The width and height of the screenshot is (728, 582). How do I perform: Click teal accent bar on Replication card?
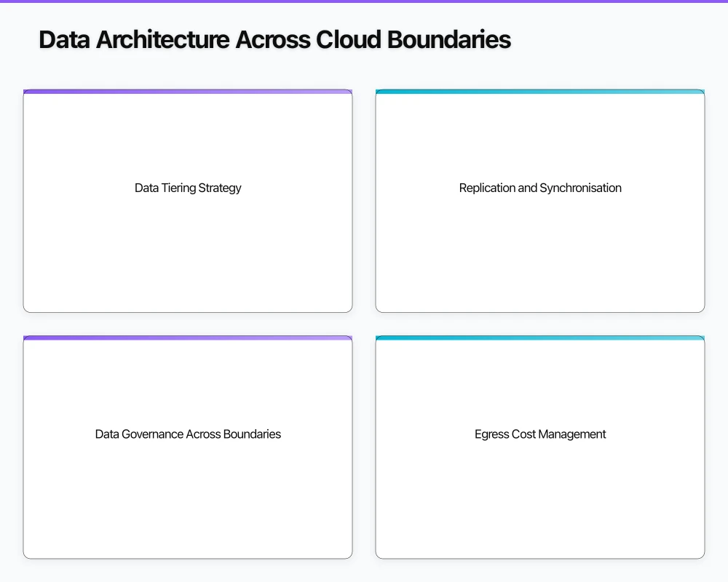coord(540,92)
